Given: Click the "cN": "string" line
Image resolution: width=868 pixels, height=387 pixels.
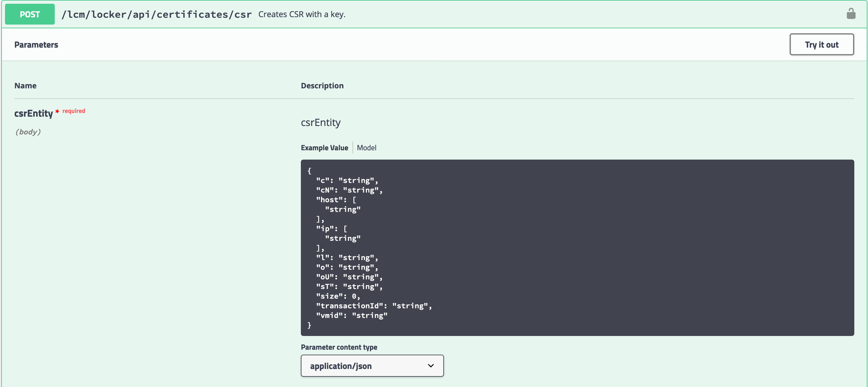Looking at the screenshot, I should click(x=349, y=190).
